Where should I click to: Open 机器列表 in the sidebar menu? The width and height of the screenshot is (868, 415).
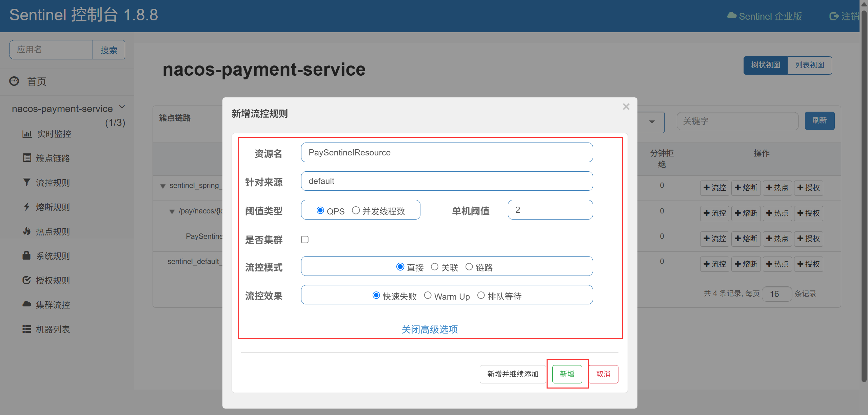[x=53, y=329]
